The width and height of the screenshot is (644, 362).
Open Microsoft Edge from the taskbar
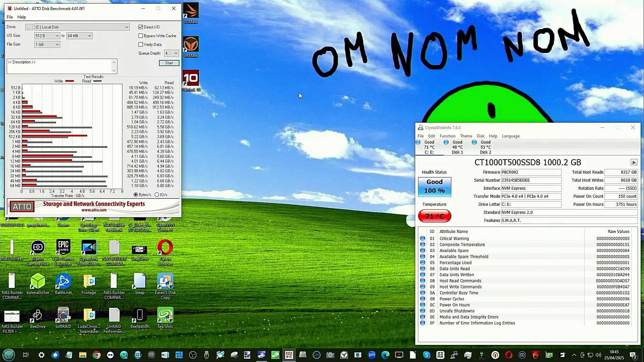point(385,355)
